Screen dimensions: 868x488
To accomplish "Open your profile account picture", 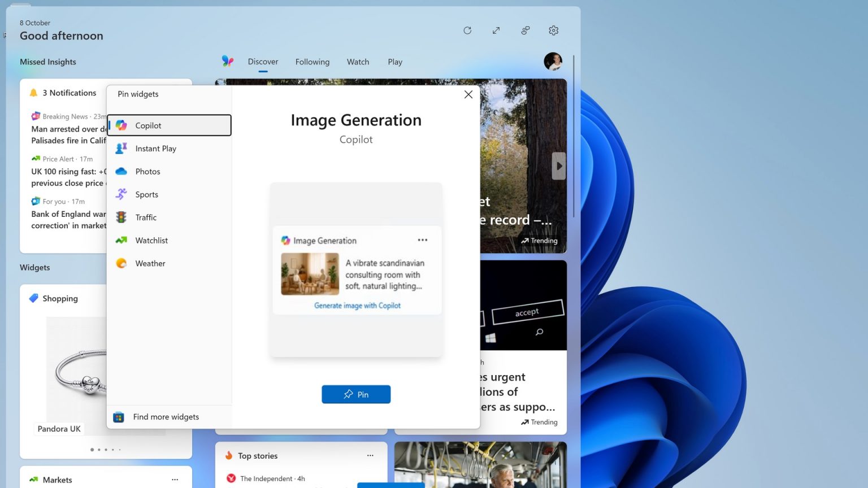I will pos(553,61).
